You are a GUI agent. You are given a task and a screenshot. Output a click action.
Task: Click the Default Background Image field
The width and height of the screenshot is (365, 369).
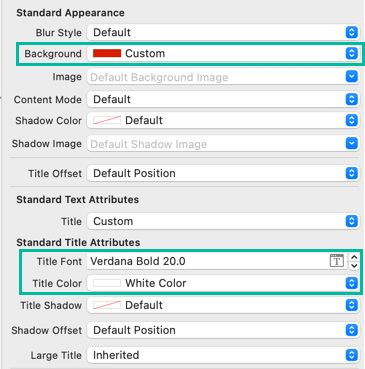(x=216, y=77)
